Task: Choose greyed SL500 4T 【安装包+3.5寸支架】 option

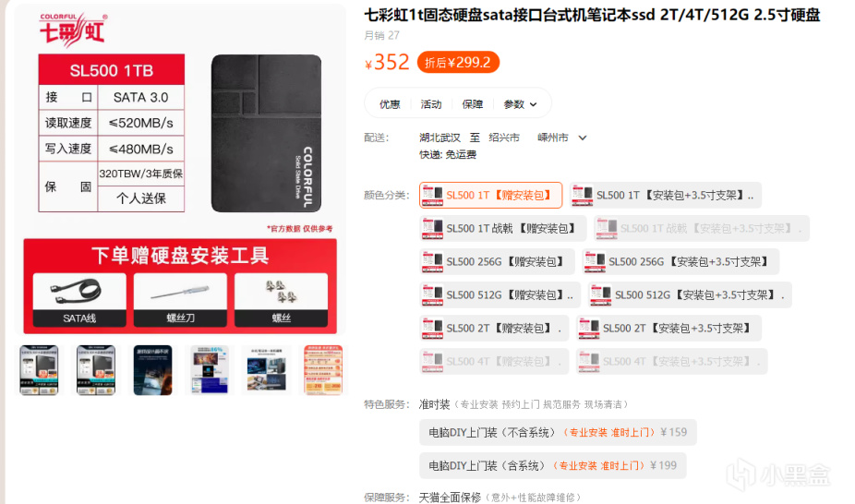Action: click(x=671, y=361)
